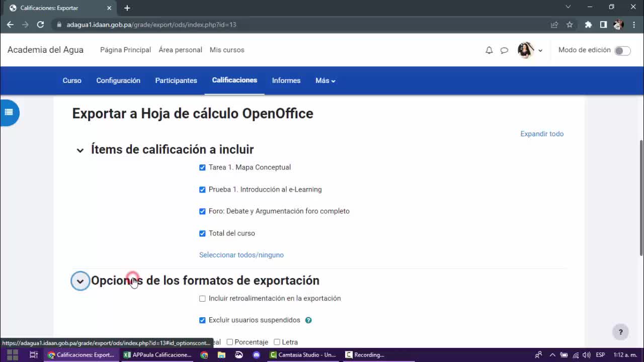Click the browser forward arrow
This screenshot has height=362, width=644.
25,25
